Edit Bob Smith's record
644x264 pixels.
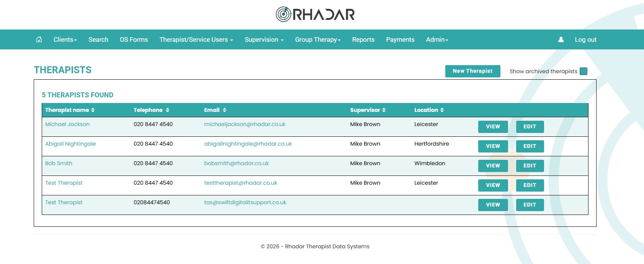pos(530,166)
